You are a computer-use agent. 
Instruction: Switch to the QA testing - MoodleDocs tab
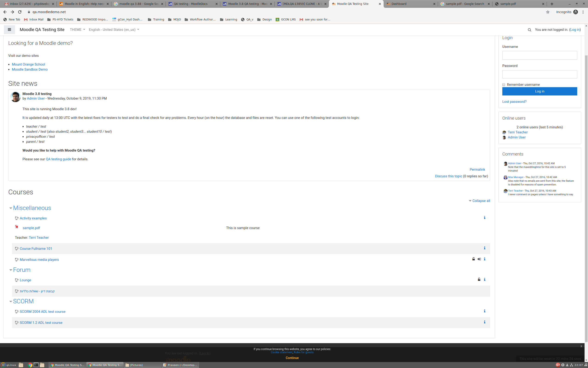point(191,4)
